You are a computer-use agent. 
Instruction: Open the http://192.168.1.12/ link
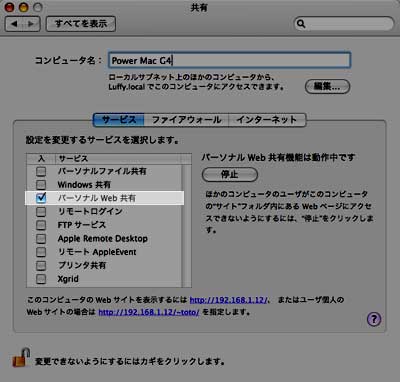229,300
